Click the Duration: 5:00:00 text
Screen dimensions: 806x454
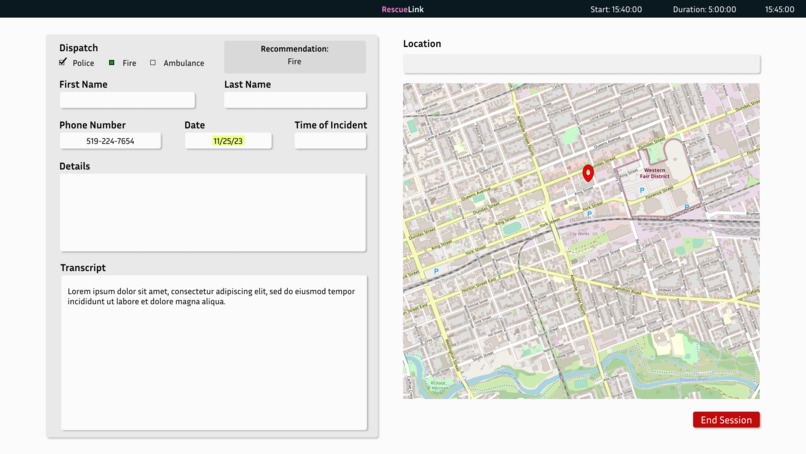(x=704, y=9)
